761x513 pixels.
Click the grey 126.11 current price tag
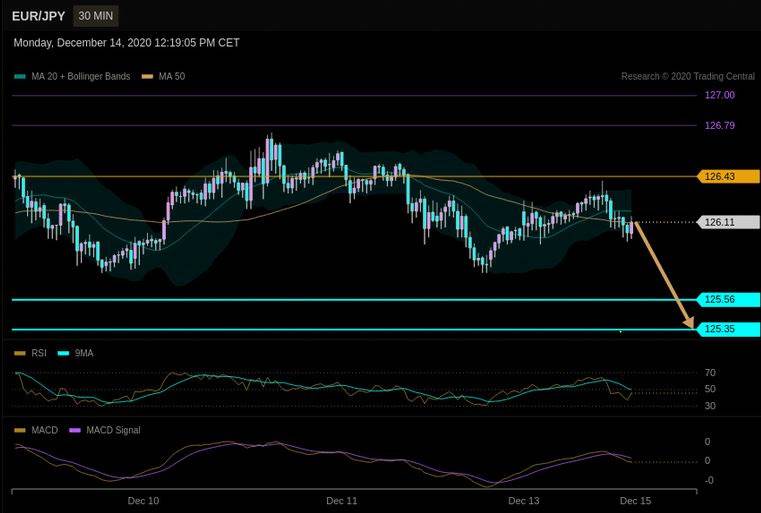click(728, 222)
